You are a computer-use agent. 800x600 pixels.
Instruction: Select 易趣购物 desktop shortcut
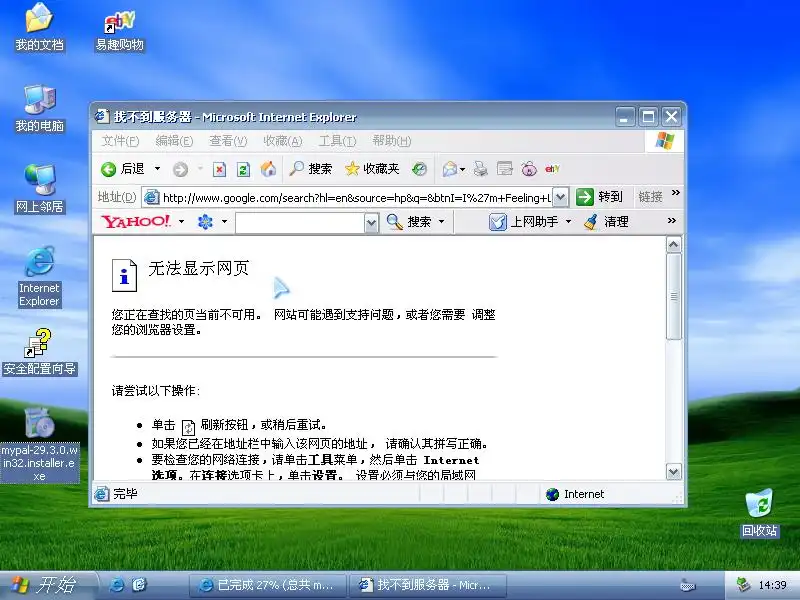pos(120,32)
